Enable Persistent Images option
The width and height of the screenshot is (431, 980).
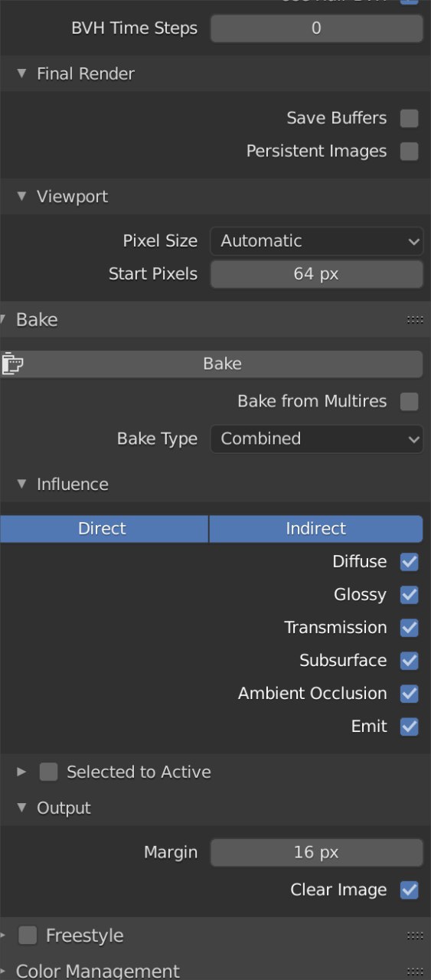pyautogui.click(x=410, y=151)
